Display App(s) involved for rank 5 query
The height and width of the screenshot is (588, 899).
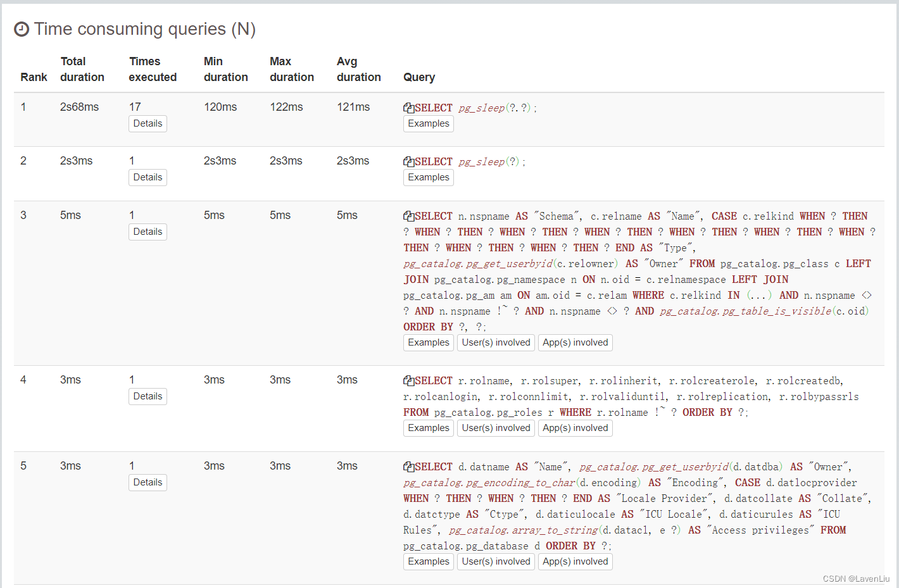(575, 562)
